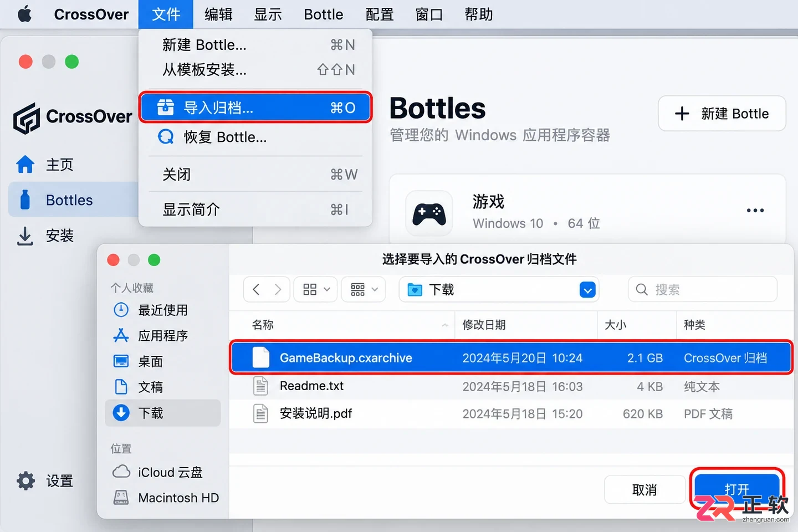Viewport: 798px width, 532px height.
Task: Click the 安装说明.pdf document icon
Action: click(260, 413)
